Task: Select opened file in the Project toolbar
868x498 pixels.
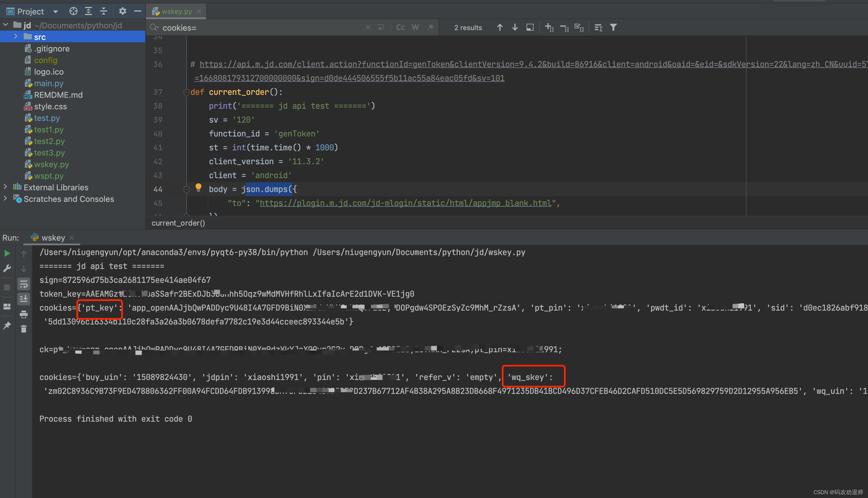Action: click(x=73, y=11)
